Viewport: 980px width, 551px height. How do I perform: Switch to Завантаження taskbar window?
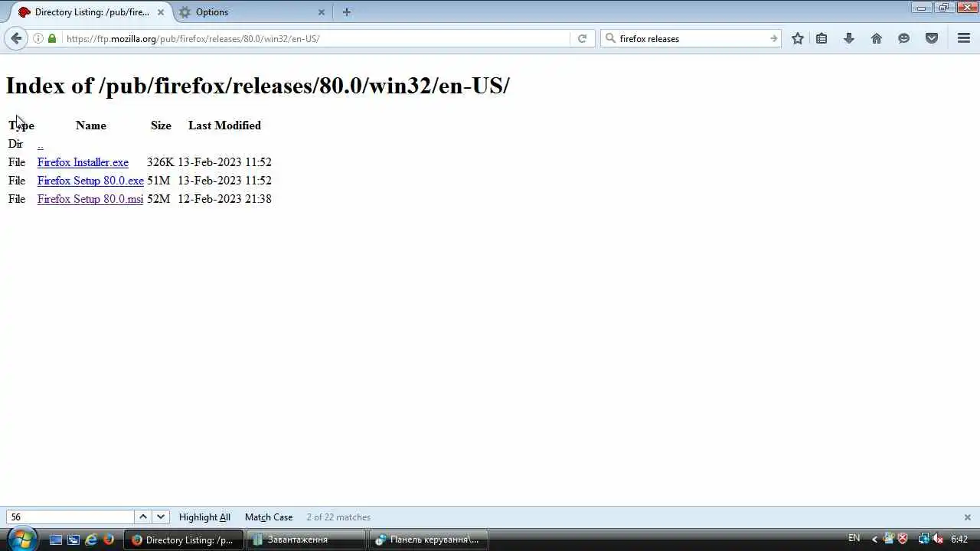pos(306,540)
